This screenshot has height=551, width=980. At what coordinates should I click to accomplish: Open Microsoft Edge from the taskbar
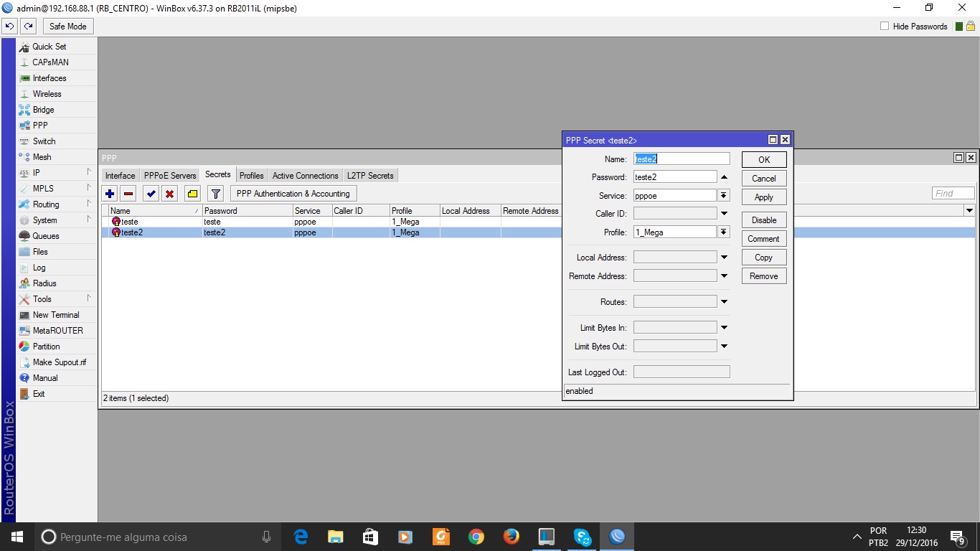[x=301, y=537]
